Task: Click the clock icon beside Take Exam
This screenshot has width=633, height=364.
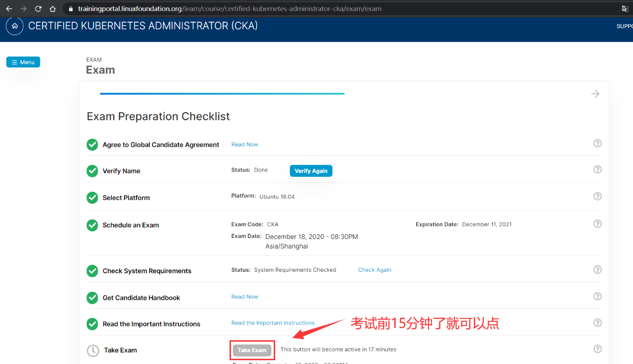Action: [93, 351]
